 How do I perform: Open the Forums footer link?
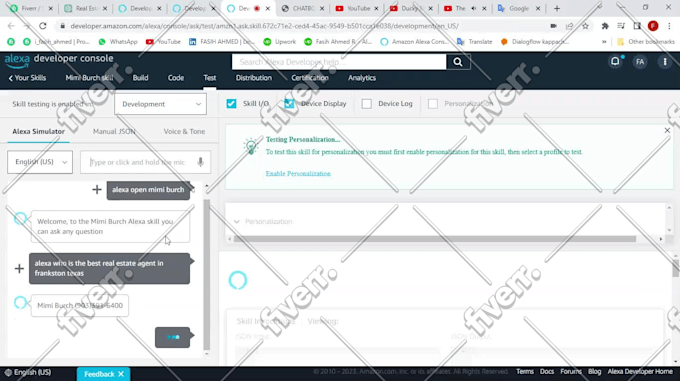(571, 371)
